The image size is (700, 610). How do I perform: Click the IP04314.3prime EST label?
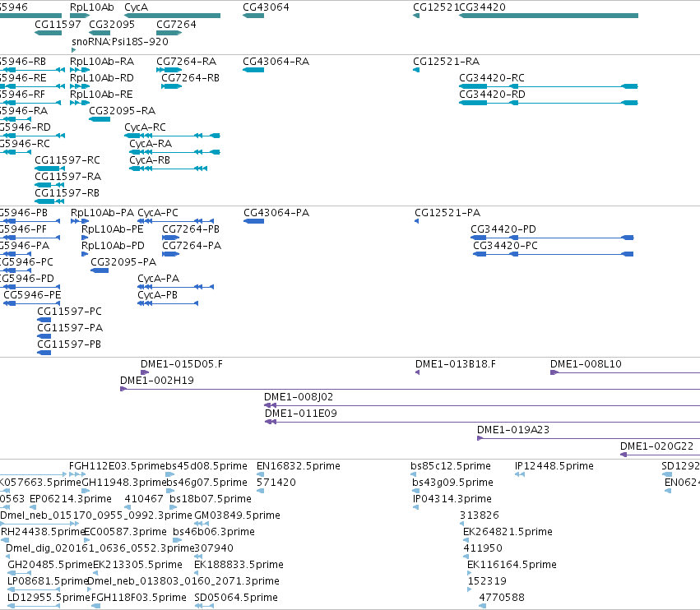(452, 498)
